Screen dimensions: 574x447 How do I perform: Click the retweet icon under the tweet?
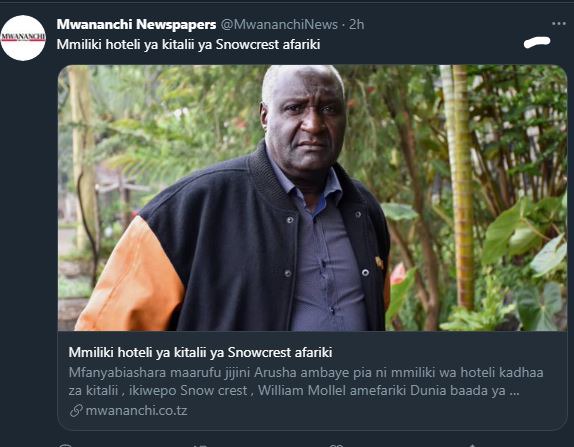pos(200,445)
